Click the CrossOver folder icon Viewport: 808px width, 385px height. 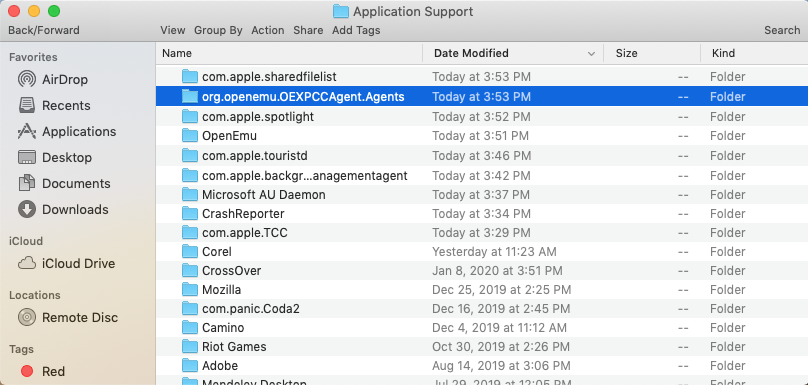tap(190, 271)
